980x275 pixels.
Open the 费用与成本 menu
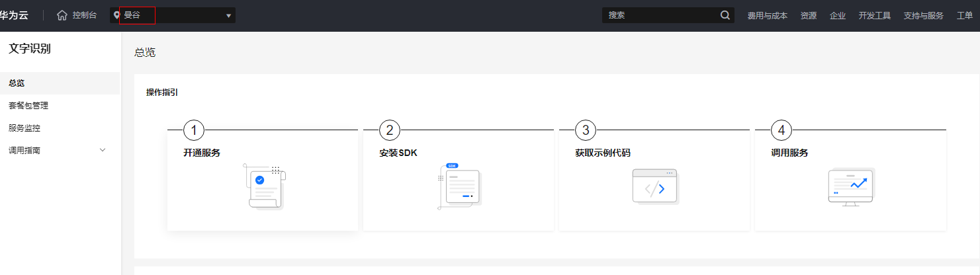[x=767, y=16]
